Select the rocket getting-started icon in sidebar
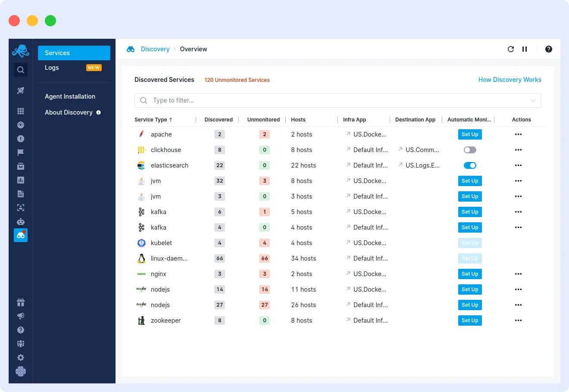This screenshot has height=392, width=569. 20,90
